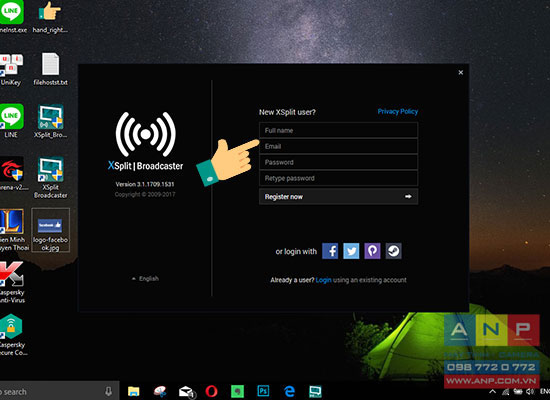Viewport: 550px width, 400px height.
Task: Select the UniKey desktop shortcut
Action: [11, 69]
